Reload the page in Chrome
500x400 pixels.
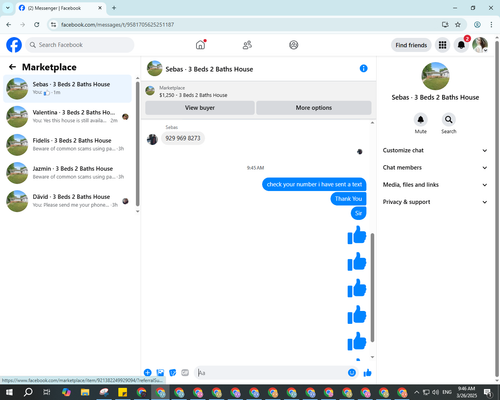pos(37,24)
